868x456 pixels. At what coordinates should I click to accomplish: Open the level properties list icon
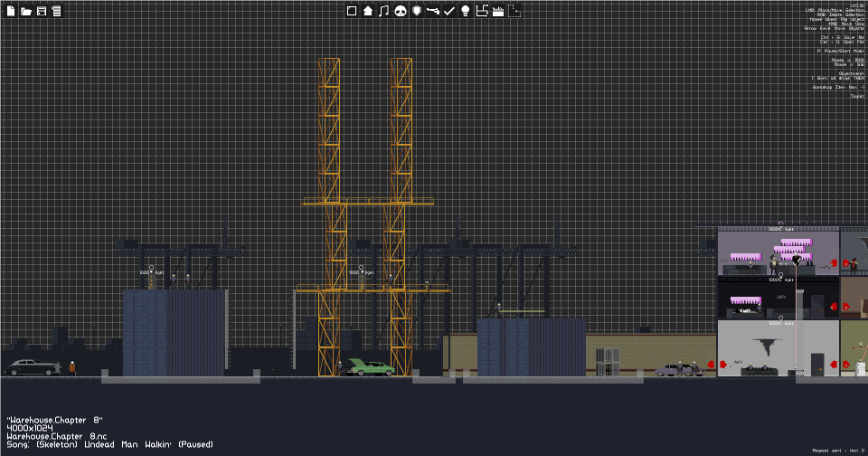click(56, 11)
